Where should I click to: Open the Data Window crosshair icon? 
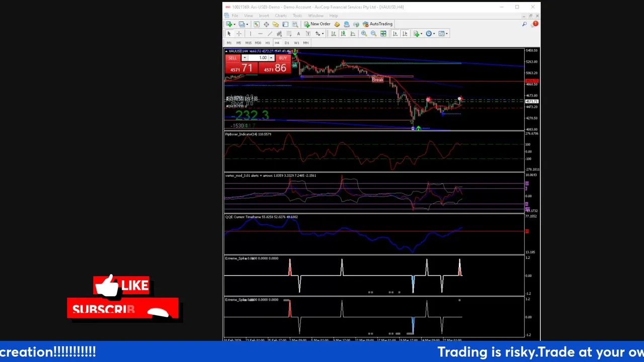tap(266, 24)
